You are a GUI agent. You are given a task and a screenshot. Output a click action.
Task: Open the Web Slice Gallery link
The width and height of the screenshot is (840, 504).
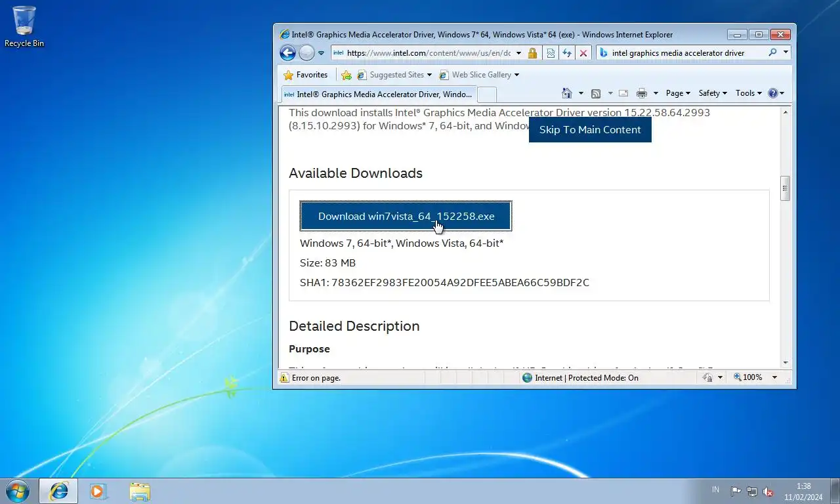coord(480,75)
